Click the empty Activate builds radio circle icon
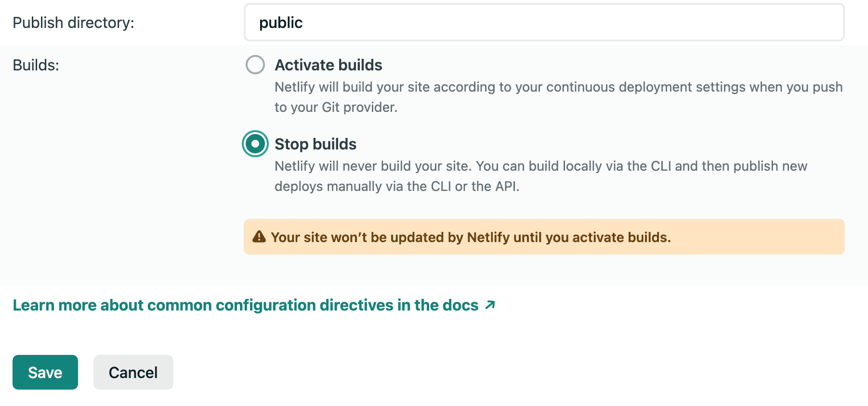868x406 pixels. tap(255, 65)
